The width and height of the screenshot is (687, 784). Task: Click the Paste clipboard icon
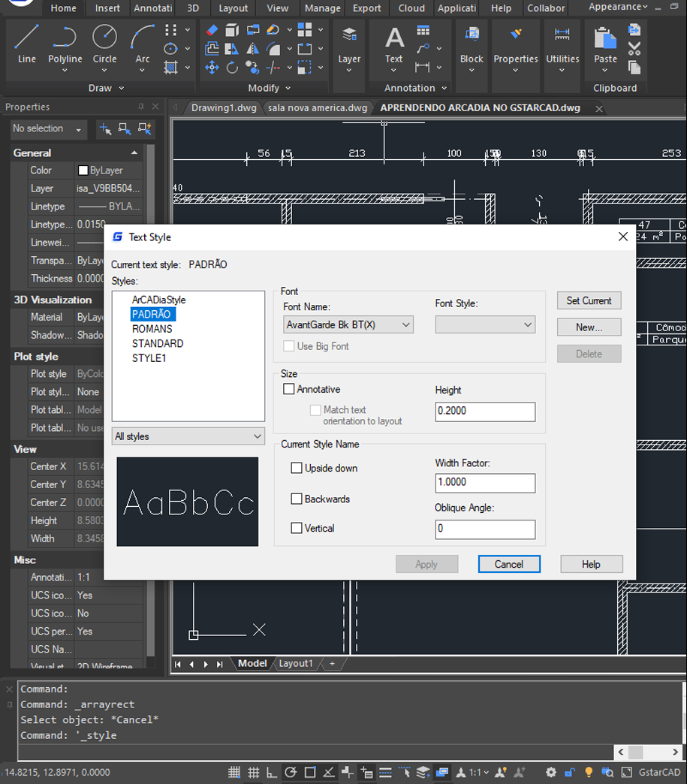(x=605, y=39)
